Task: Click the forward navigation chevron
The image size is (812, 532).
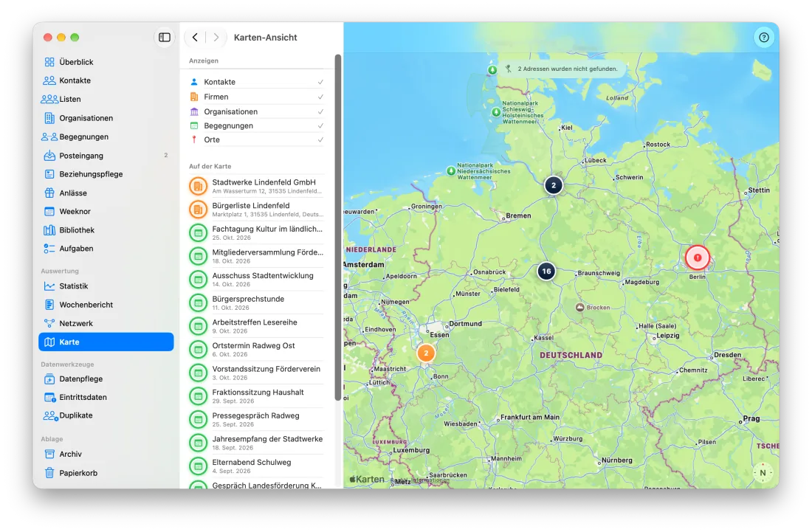Action: coord(216,37)
